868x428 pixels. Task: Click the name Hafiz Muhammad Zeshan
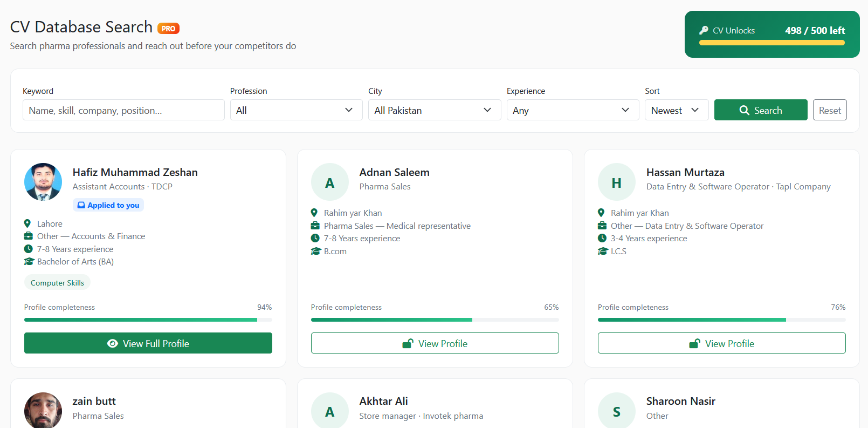click(x=135, y=172)
